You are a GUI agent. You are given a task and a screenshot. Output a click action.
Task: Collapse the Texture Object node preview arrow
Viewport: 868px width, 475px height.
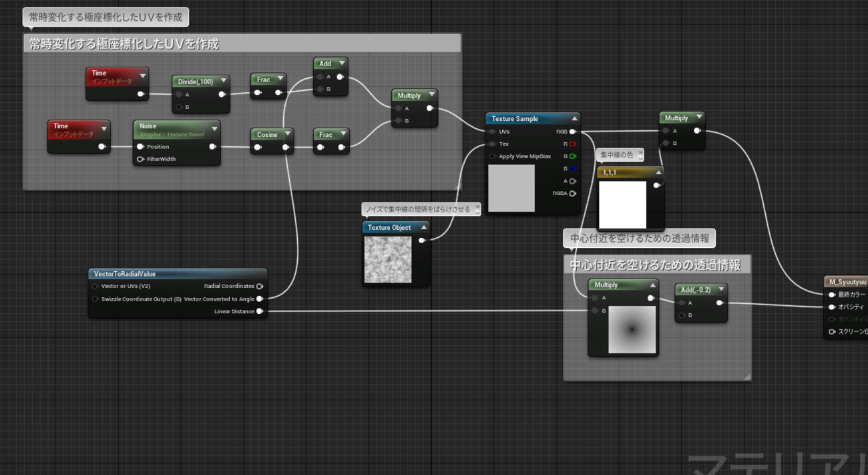click(423, 228)
